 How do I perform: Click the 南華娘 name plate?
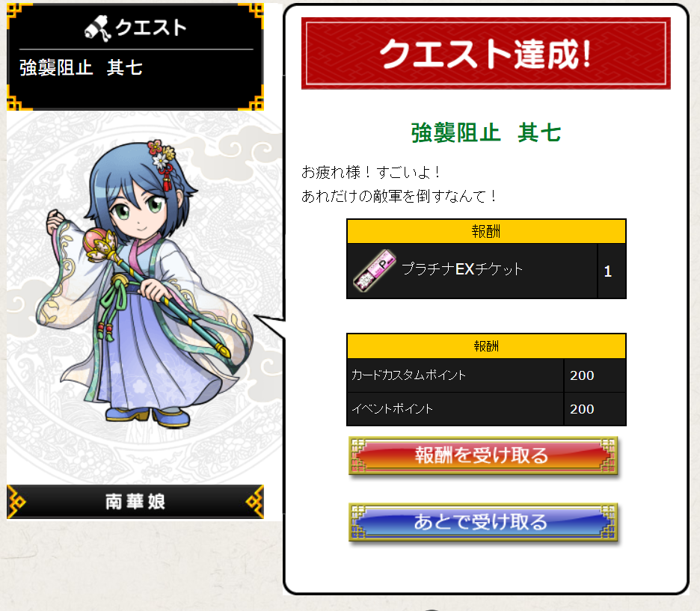coord(135,502)
